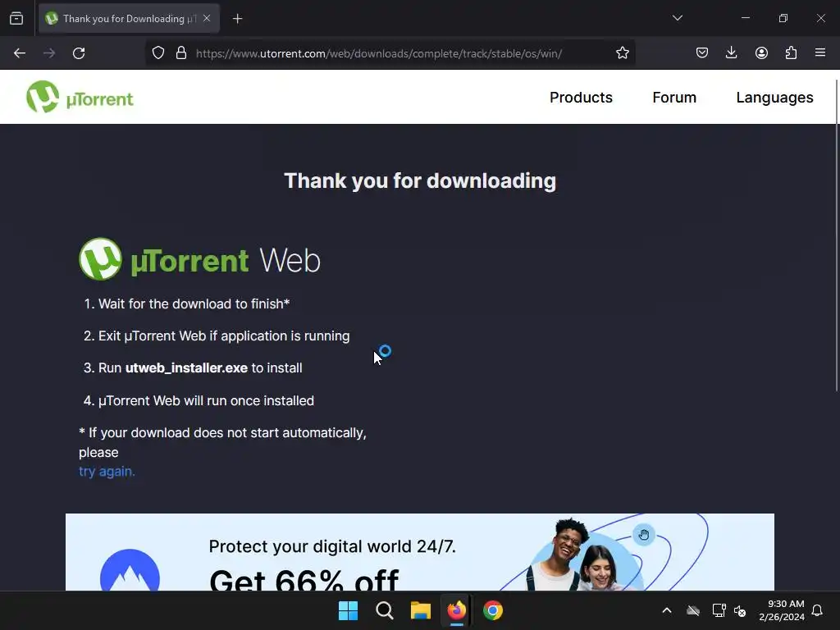Restore down the Firefox window
The image size is (840, 630).
783,18
